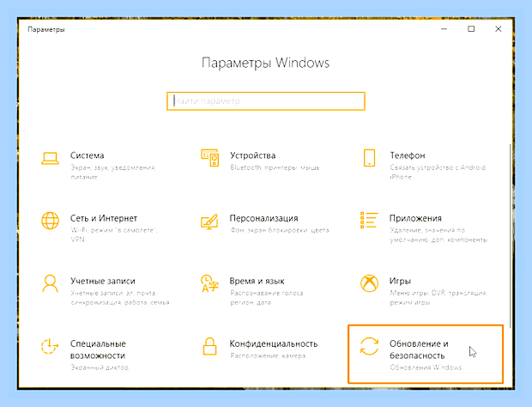Open the Обновление и безопасность arrows icon
Image resolution: width=532 pixels, height=407 pixels.
click(369, 346)
